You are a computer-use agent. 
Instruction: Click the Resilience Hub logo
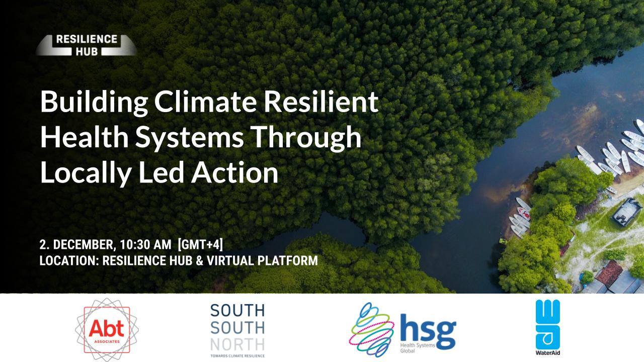pos(86,45)
